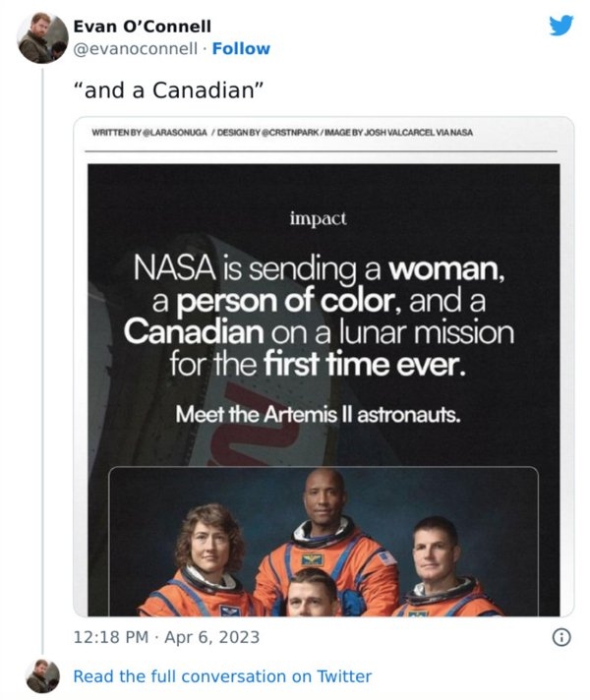
Task: Click small avatar beside conversation link
Action: pyautogui.click(x=42, y=675)
